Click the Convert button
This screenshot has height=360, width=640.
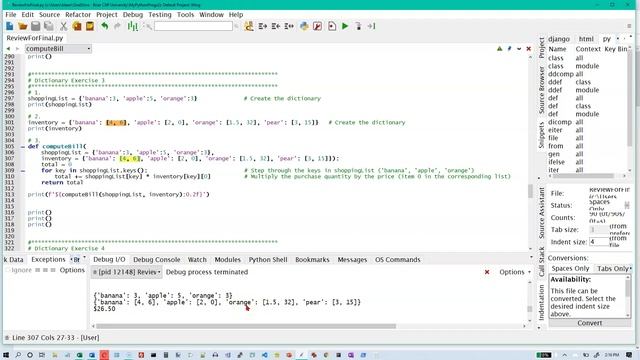coord(589,323)
